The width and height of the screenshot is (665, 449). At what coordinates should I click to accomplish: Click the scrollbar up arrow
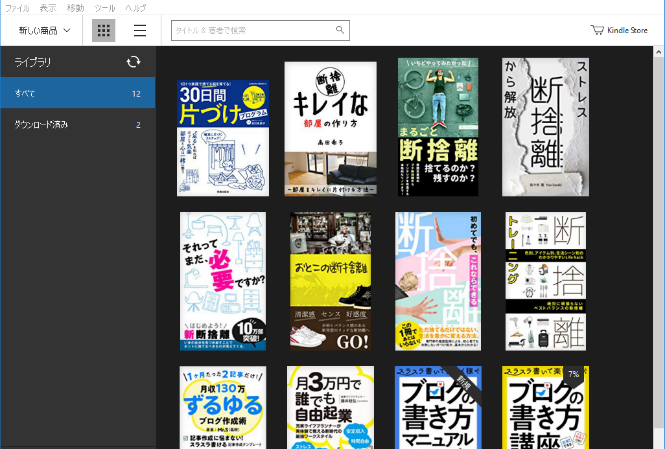tap(659, 52)
